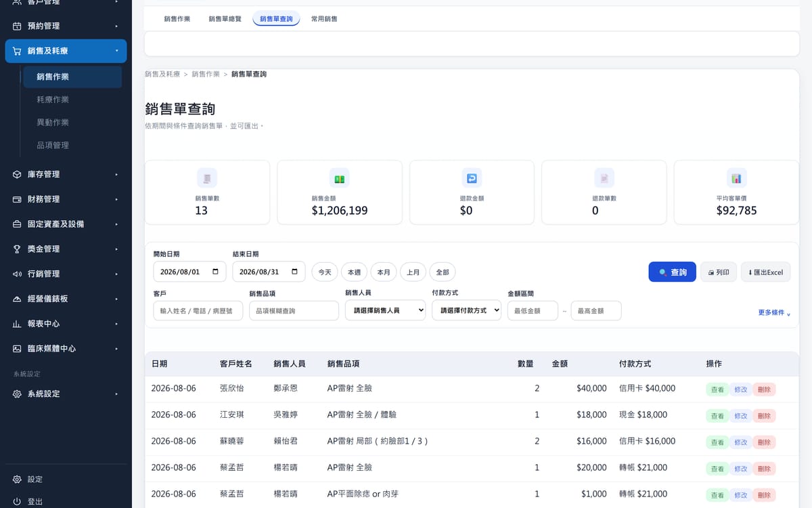The image size is (812, 508).
Task: Click the 最高金額 input field
Action: click(596, 311)
